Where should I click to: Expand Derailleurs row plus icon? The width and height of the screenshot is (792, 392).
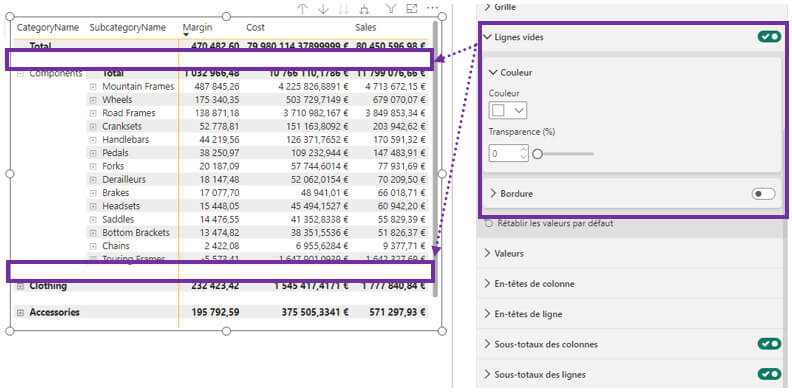click(x=93, y=180)
